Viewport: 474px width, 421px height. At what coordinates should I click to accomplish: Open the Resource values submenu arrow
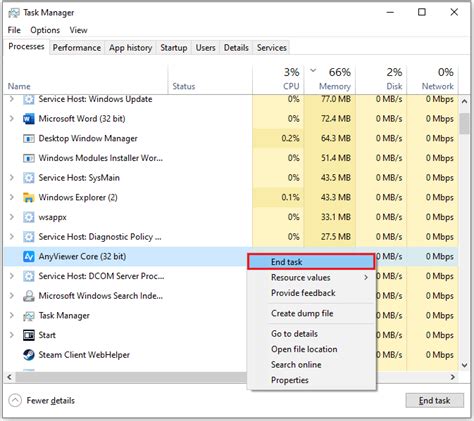pos(366,277)
